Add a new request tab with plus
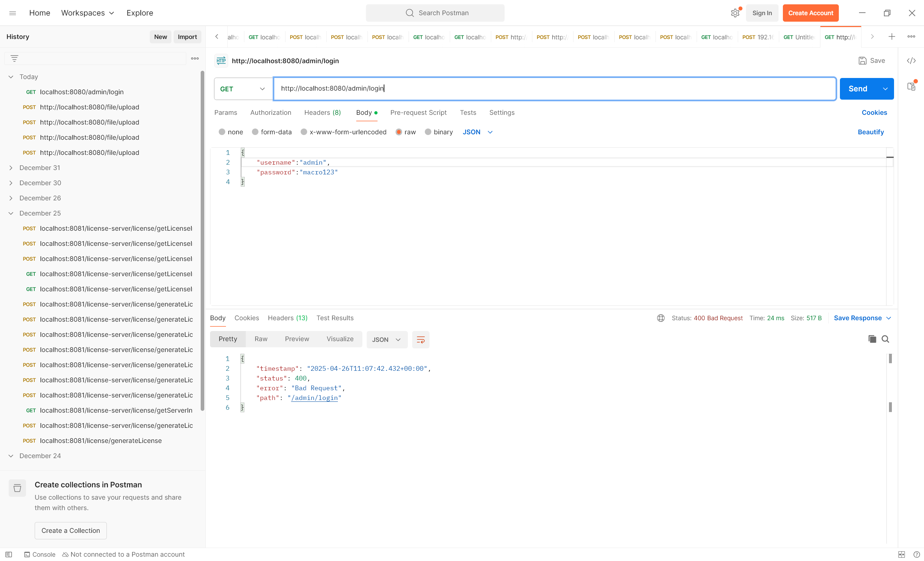Screen dimensions: 924x561 [x=892, y=37]
